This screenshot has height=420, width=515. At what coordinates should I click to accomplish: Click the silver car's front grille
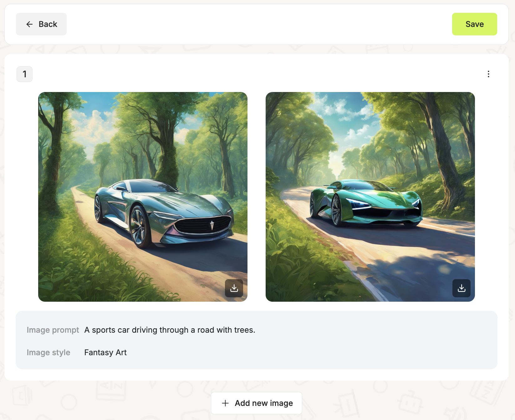[x=203, y=225]
